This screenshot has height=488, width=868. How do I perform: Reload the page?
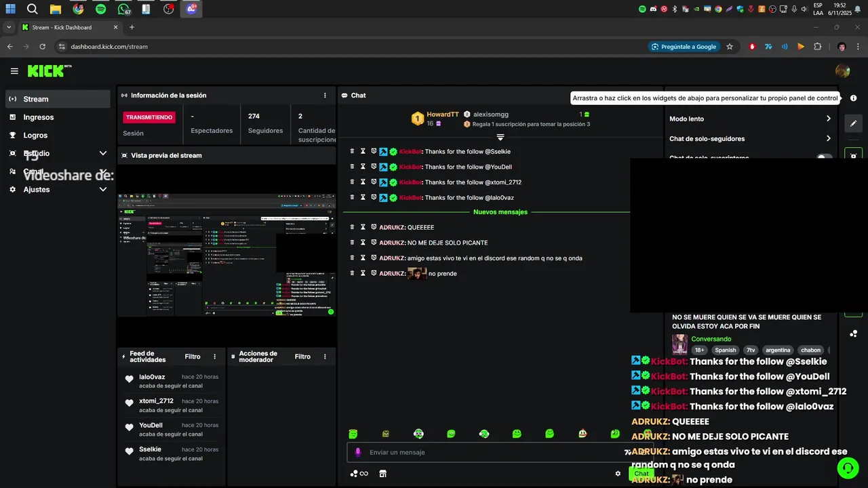pyautogui.click(x=42, y=47)
